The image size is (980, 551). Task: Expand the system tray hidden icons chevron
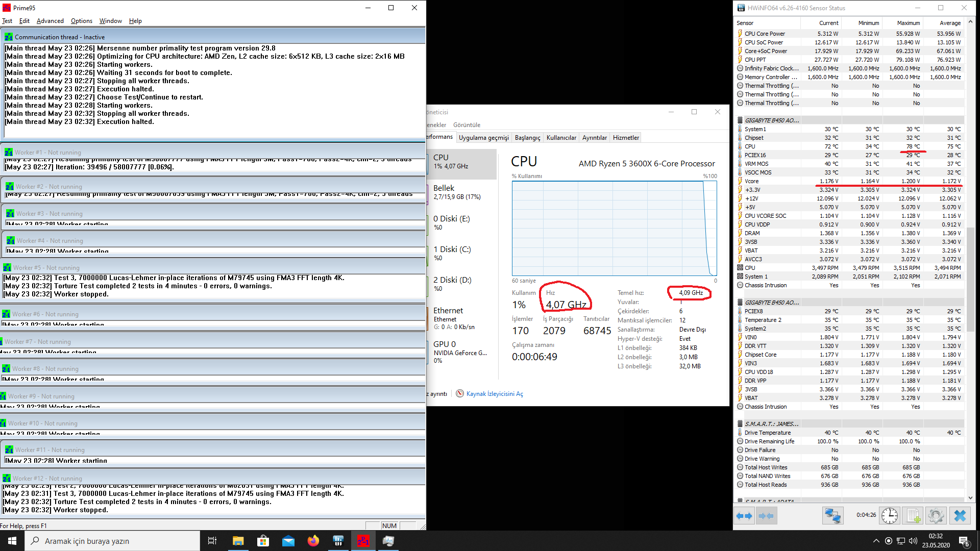pyautogui.click(x=876, y=541)
